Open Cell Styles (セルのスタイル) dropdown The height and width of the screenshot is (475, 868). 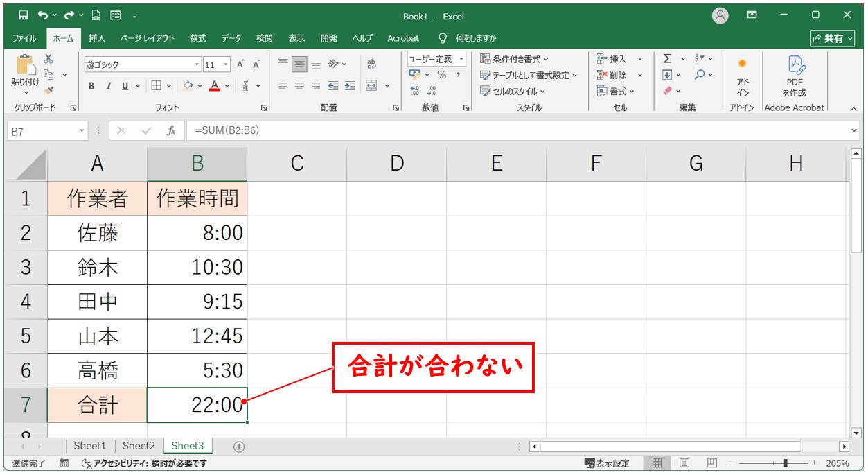(x=513, y=91)
